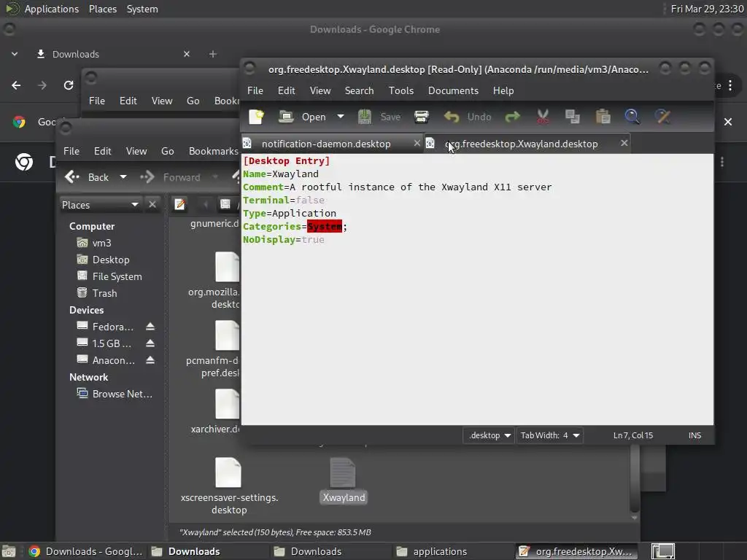Image resolution: width=747 pixels, height=560 pixels.
Task: Open the Places menu in top panel
Action: tap(102, 9)
